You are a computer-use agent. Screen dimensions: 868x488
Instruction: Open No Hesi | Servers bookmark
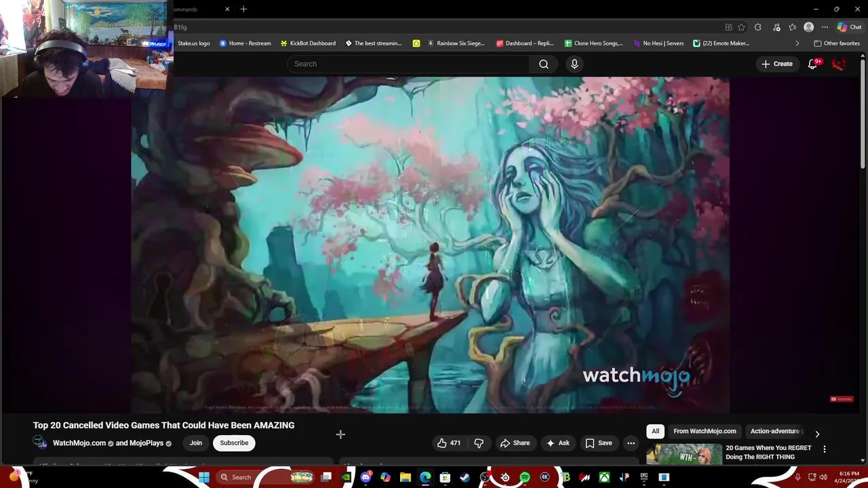tap(658, 43)
